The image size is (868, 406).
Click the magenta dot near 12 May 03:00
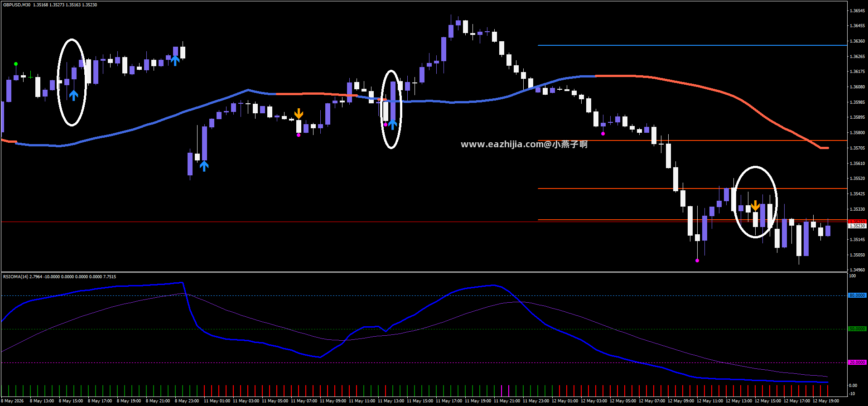(603, 134)
